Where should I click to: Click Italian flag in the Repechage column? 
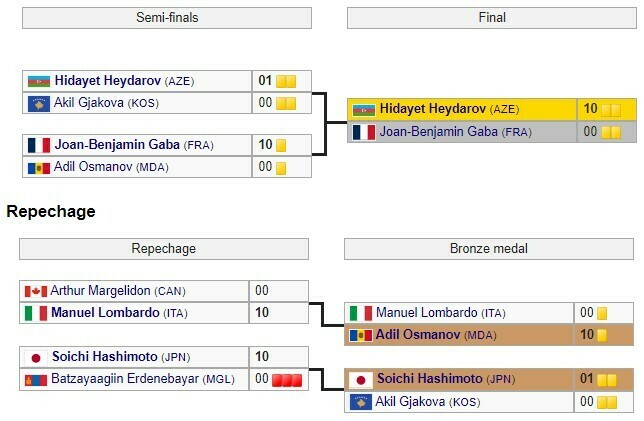point(35,313)
